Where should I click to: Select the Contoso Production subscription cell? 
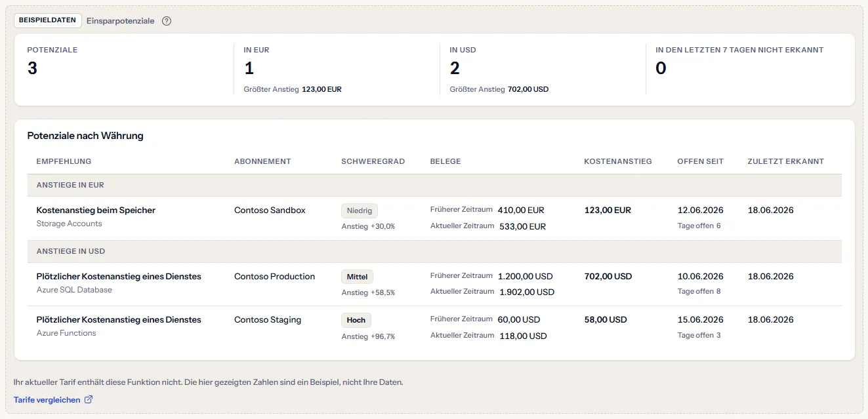274,277
